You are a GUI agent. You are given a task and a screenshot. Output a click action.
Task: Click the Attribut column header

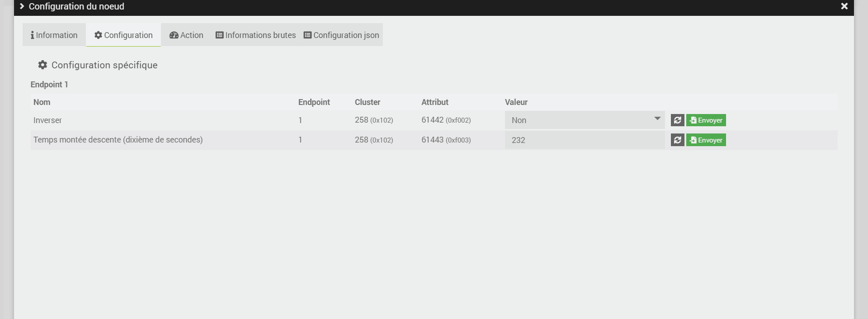[434, 102]
